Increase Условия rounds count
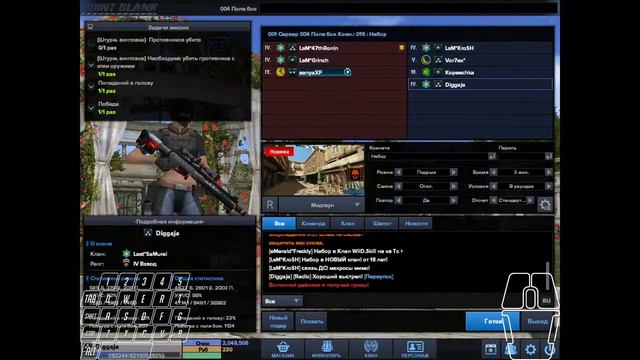This screenshot has height=360, width=640. [549, 186]
